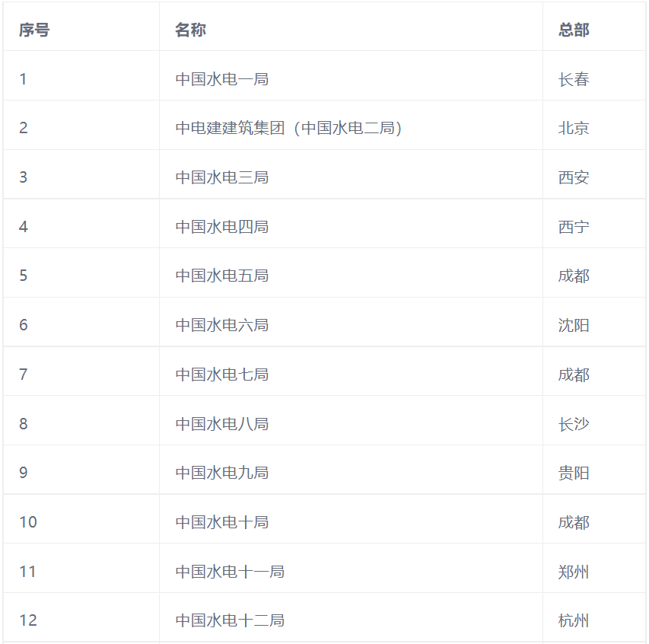Click the 名称 column header
The image size is (649, 644).
(190, 30)
